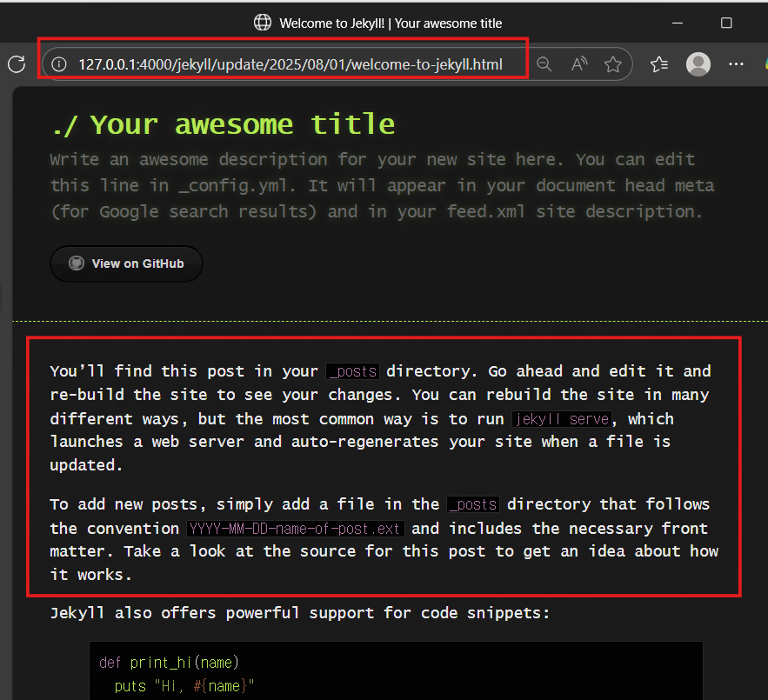
Task: Click the zoom out magnifier icon
Action: pyautogui.click(x=544, y=64)
